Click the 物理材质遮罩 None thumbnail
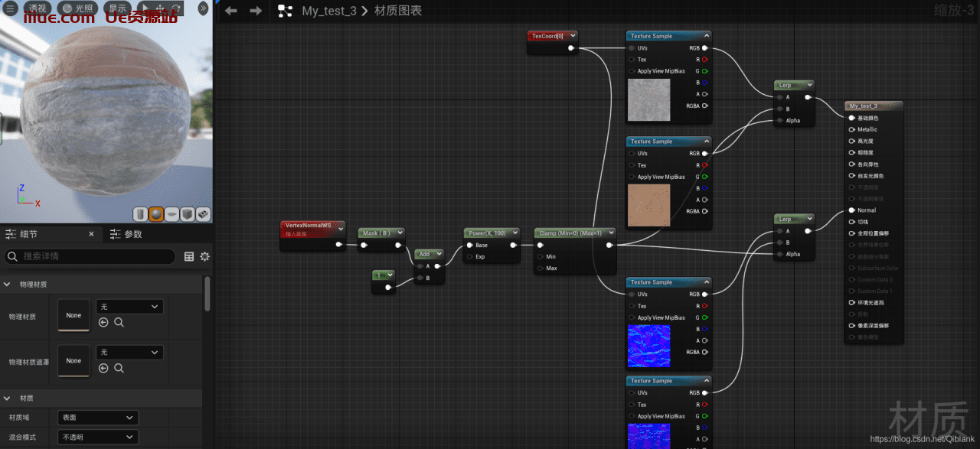Viewport: 980px width, 449px height. point(73,361)
